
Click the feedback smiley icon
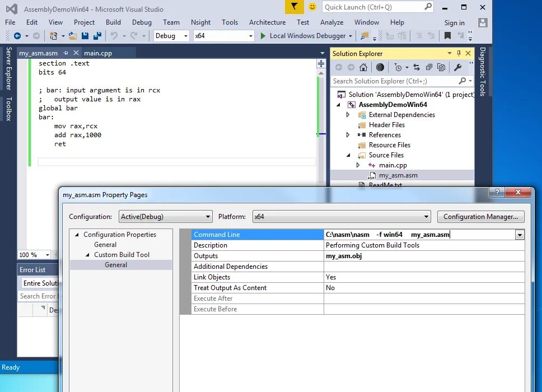pos(312,7)
